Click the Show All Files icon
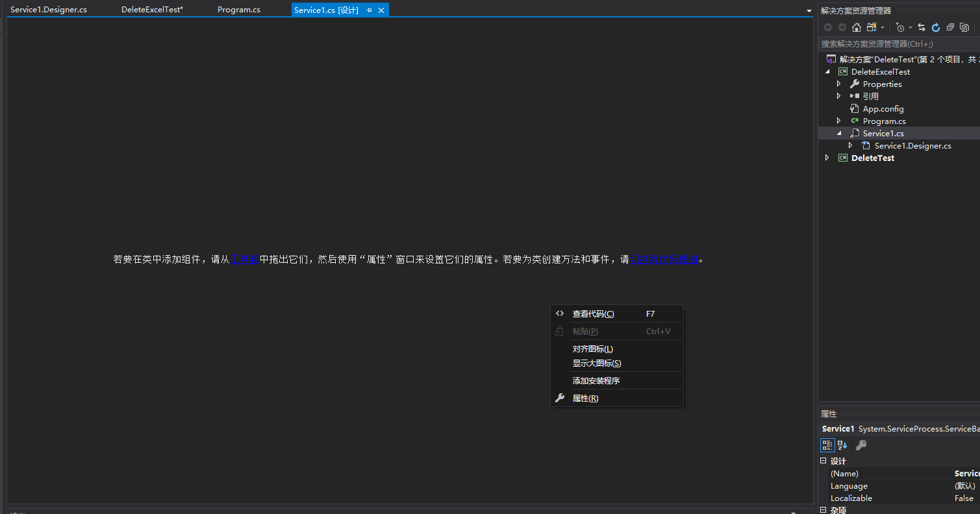 point(964,27)
